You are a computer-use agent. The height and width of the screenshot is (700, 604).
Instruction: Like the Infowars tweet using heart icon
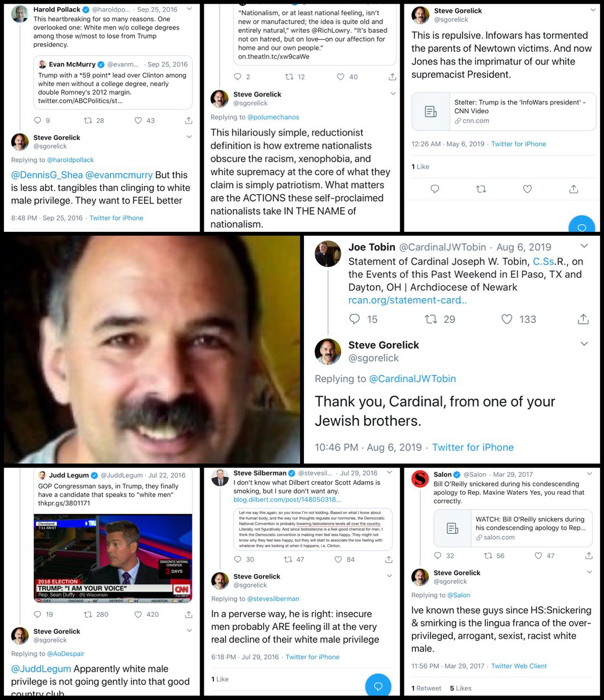(x=527, y=189)
